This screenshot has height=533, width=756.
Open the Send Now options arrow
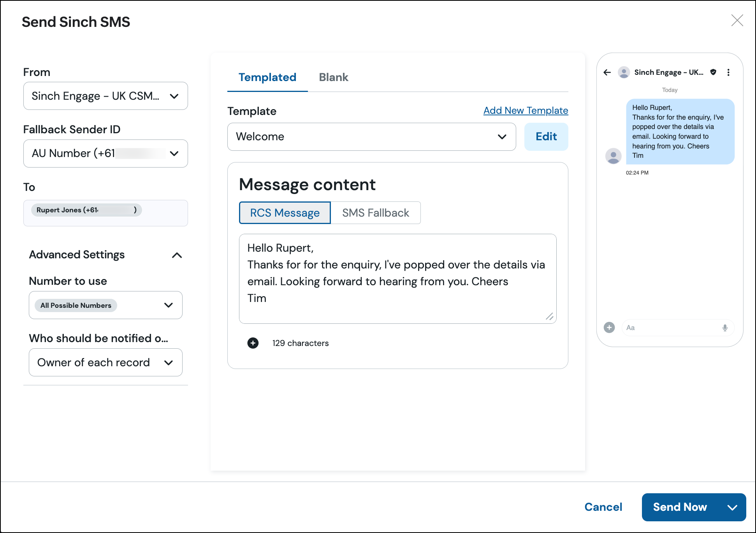732,507
